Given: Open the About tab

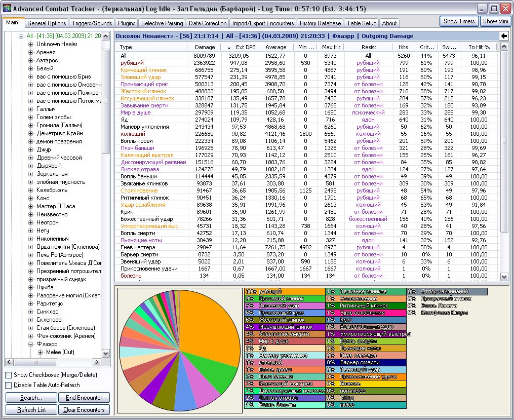Looking at the screenshot, I should 389,23.
